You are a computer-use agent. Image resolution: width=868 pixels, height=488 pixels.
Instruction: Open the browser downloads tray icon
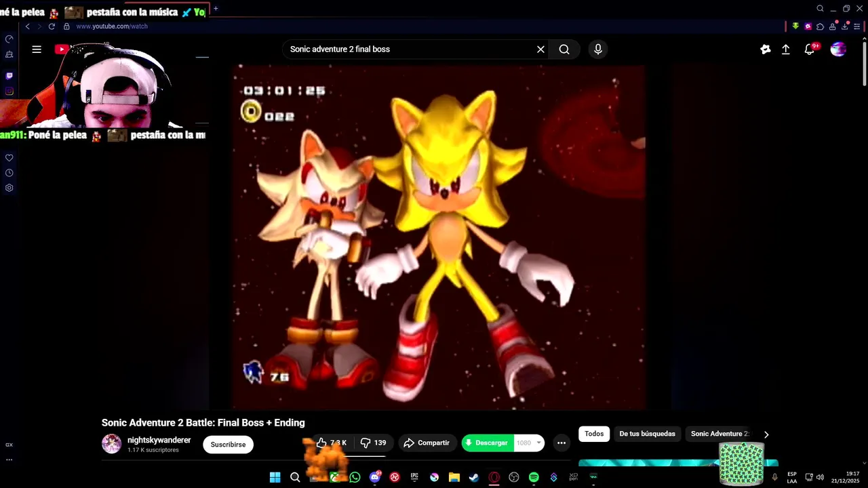[845, 26]
